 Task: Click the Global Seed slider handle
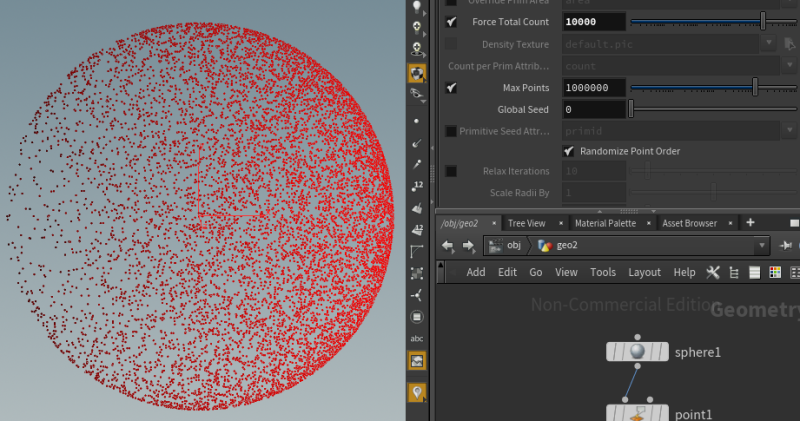(631, 109)
